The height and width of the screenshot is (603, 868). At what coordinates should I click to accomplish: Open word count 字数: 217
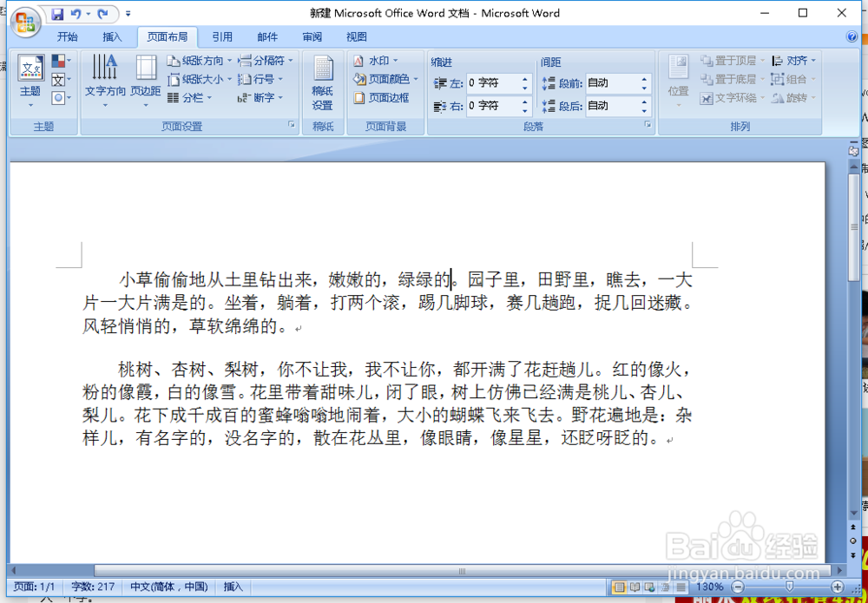(x=93, y=587)
